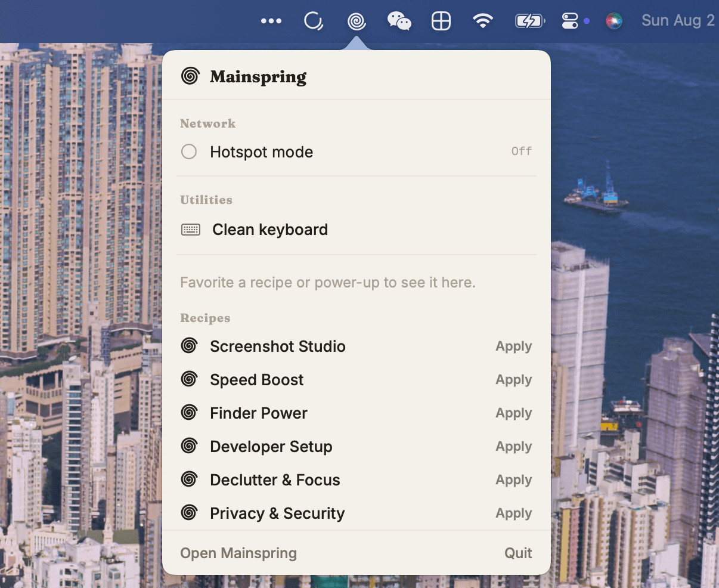Click the Privacy & Security spiral icon
The image size is (719, 588).
[x=190, y=512]
